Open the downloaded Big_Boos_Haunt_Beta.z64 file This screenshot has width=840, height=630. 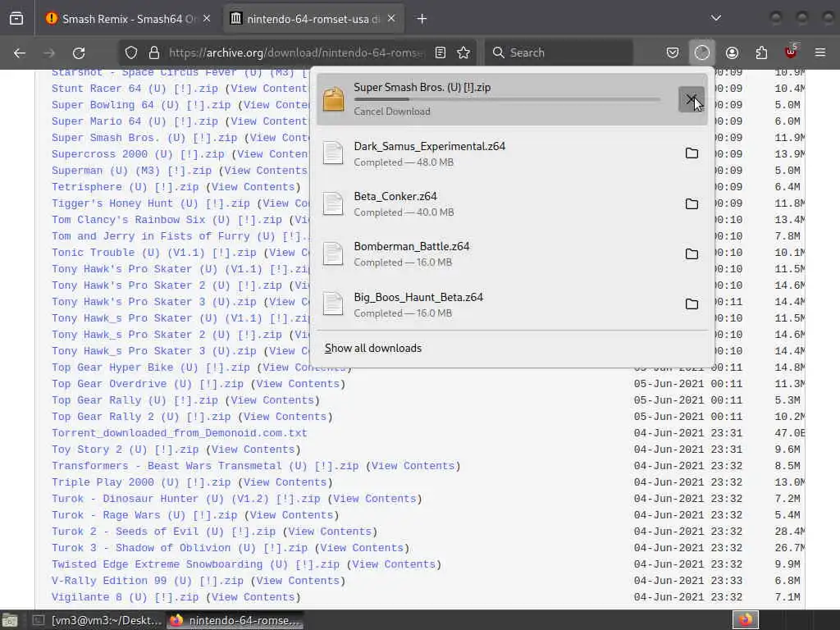[495, 304]
